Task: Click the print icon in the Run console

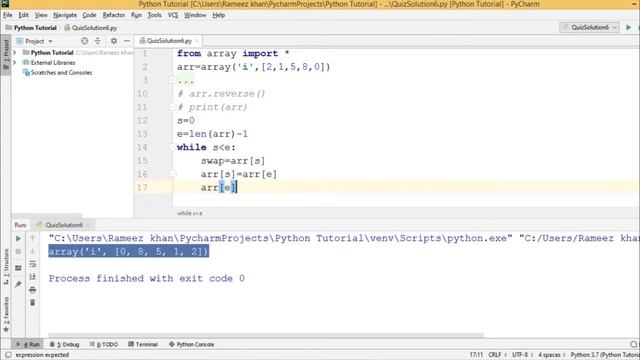Action: pyautogui.click(x=33, y=290)
